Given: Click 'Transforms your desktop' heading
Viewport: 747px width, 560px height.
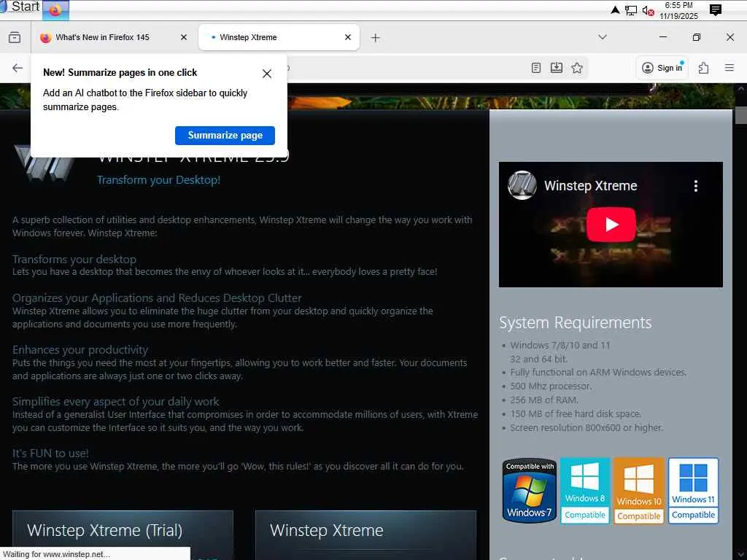Looking at the screenshot, I should click(x=74, y=259).
